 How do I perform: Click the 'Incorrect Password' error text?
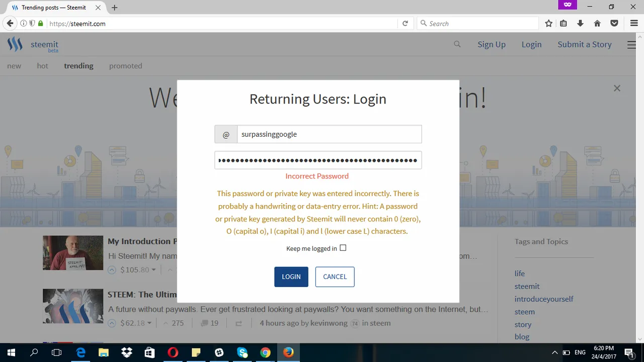click(317, 176)
